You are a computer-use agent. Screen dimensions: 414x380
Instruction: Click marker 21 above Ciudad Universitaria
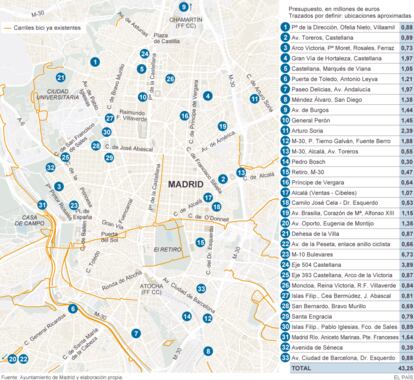[x=60, y=78]
